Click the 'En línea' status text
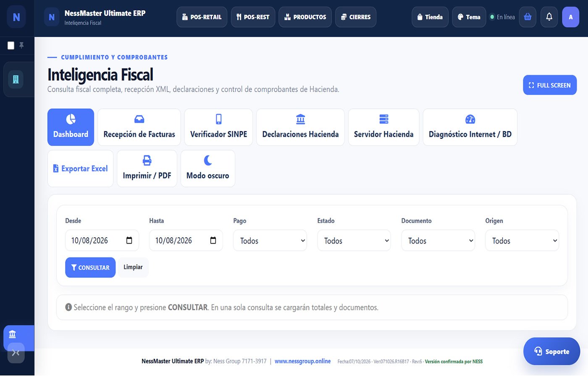The image size is (588, 378). pos(506,17)
